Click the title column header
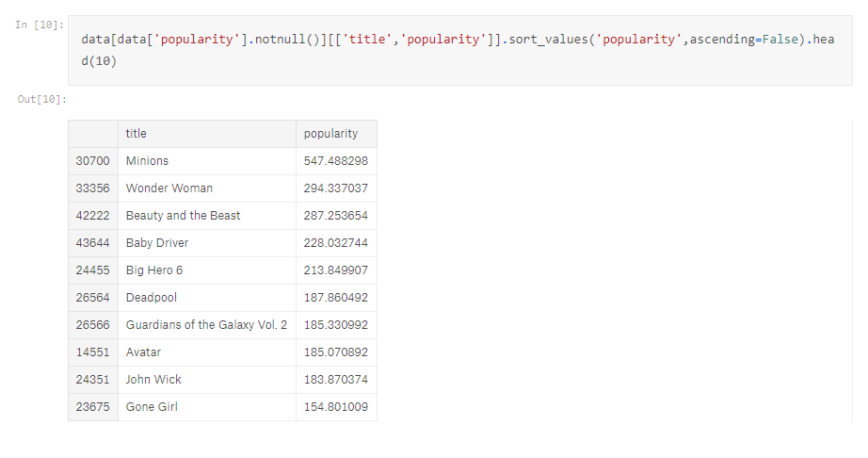This screenshot has height=458, width=868. click(x=207, y=134)
